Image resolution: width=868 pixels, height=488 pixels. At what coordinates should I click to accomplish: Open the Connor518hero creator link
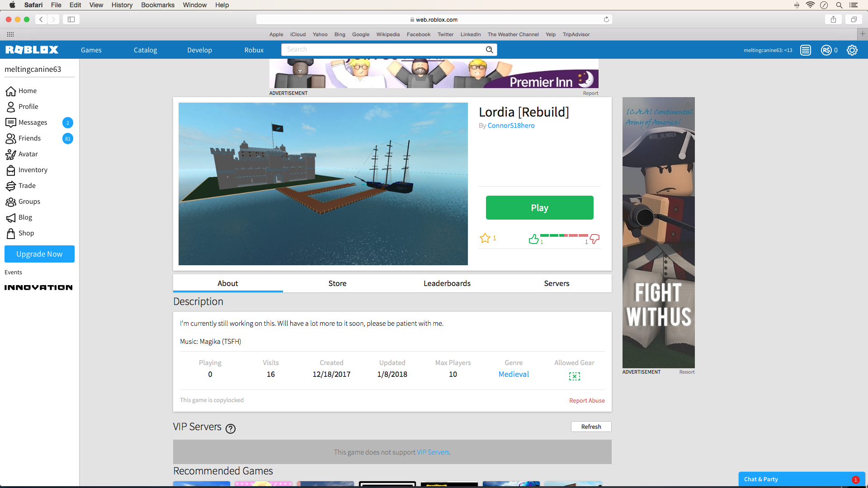pyautogui.click(x=511, y=126)
